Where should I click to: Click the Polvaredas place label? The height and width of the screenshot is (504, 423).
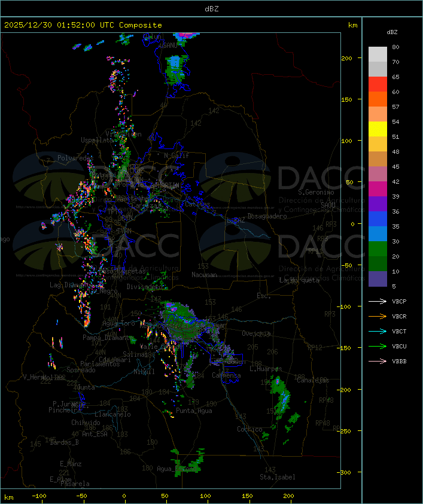tap(75, 158)
